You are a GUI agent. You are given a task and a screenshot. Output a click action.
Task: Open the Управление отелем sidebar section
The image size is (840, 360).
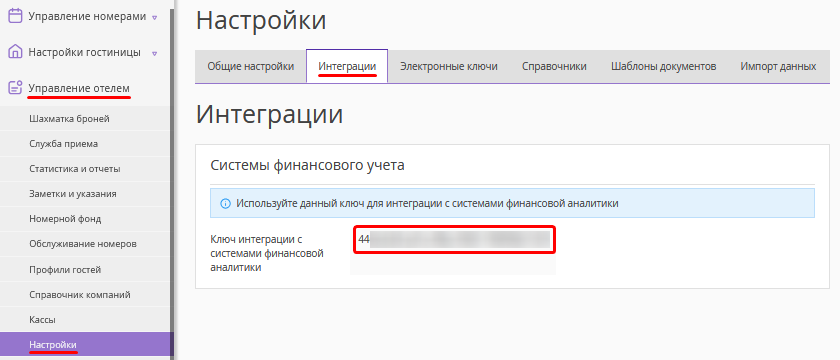tap(79, 87)
